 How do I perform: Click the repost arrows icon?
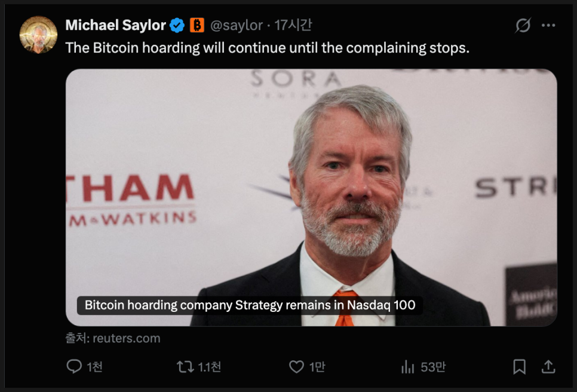coord(185,366)
